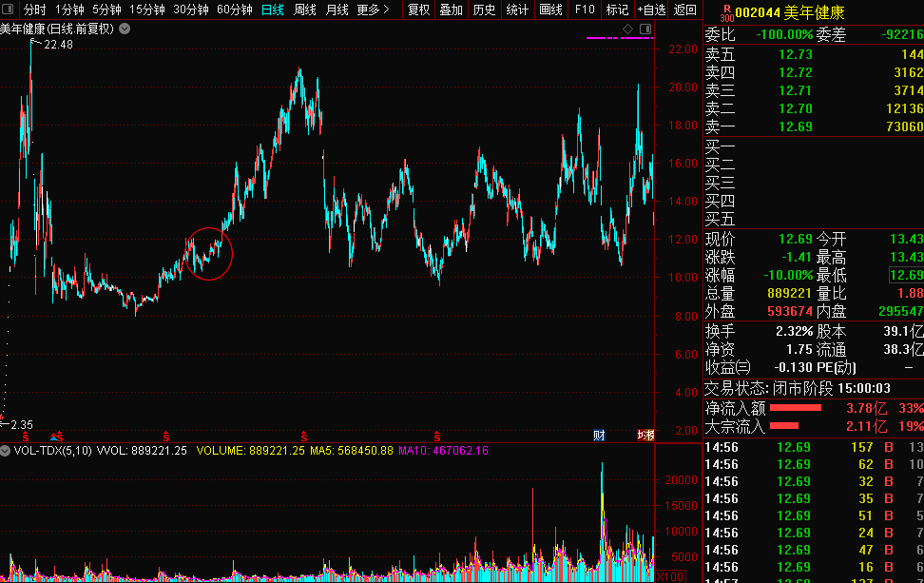Screen dimensions: 924x583
Task: Select the 日线 daily chart period
Action: (272, 10)
